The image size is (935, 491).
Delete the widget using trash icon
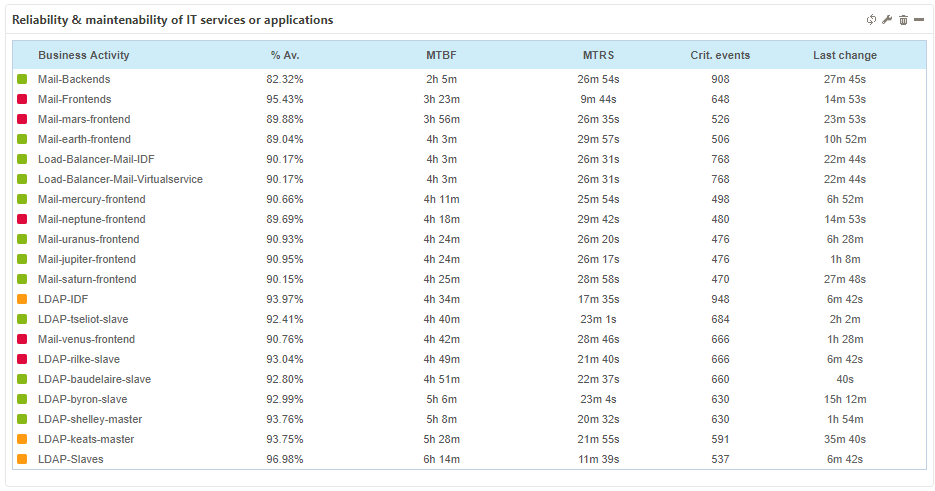point(903,20)
